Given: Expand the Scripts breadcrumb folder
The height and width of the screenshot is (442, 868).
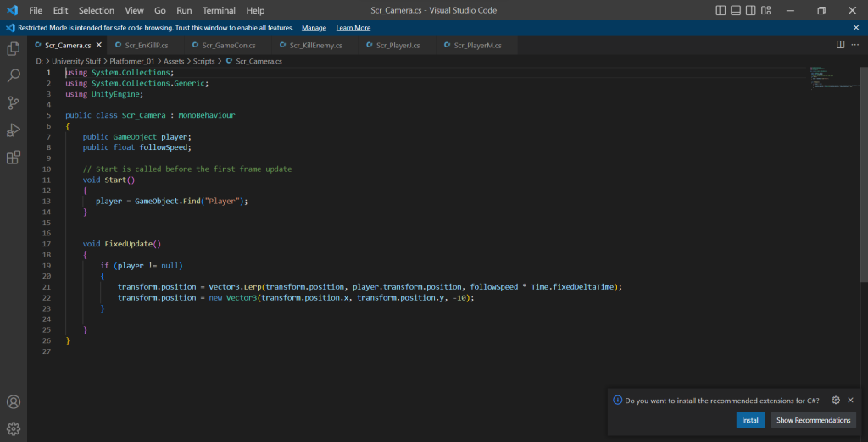Looking at the screenshot, I should 203,61.
